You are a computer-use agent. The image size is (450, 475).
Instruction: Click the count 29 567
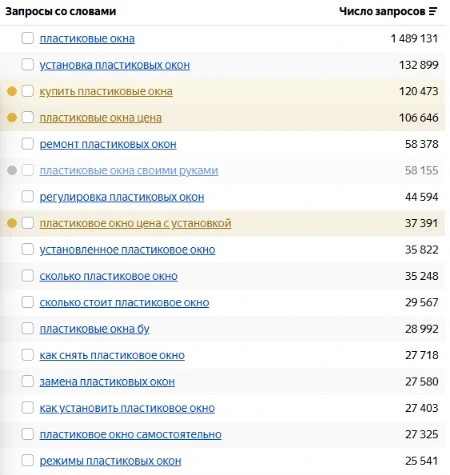(x=422, y=303)
